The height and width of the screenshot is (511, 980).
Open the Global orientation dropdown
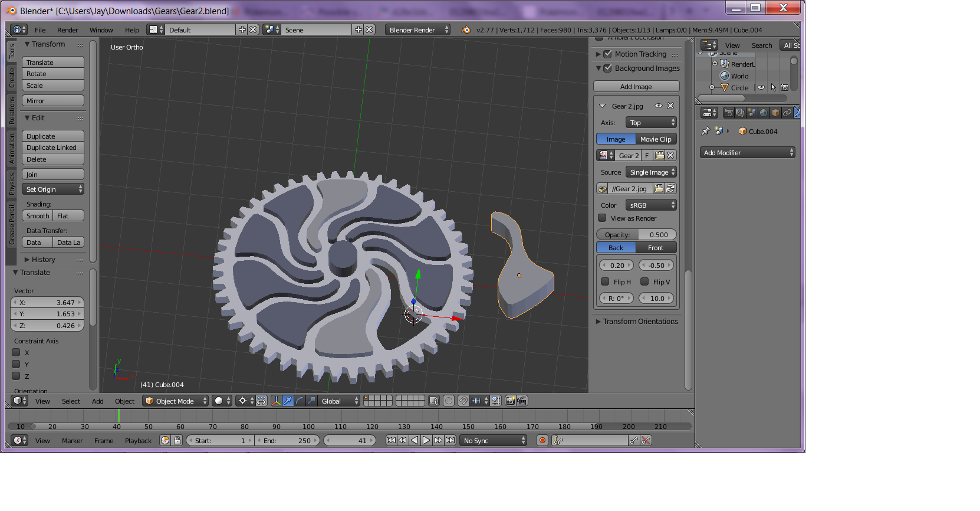[x=338, y=401]
